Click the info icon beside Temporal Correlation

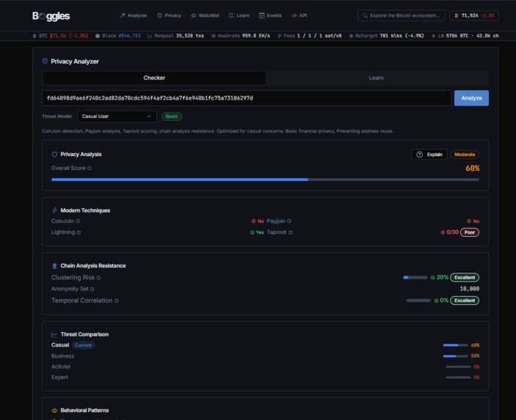coord(116,301)
